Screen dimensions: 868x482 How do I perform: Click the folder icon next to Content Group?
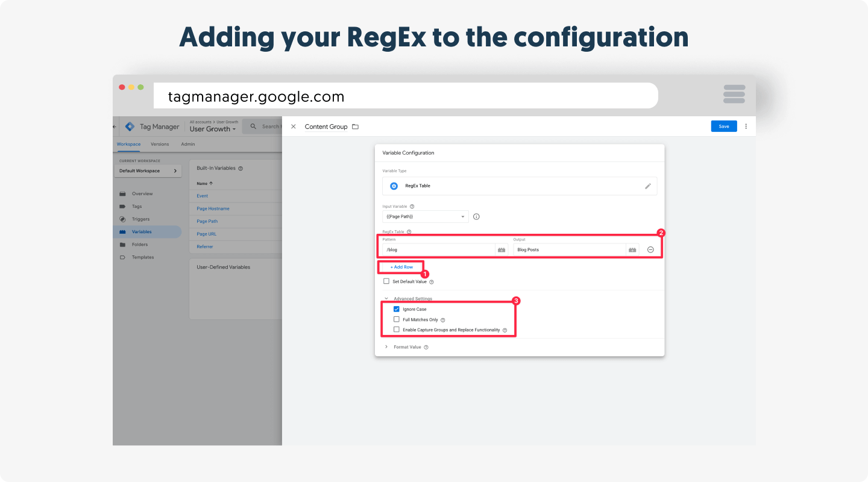tap(355, 127)
